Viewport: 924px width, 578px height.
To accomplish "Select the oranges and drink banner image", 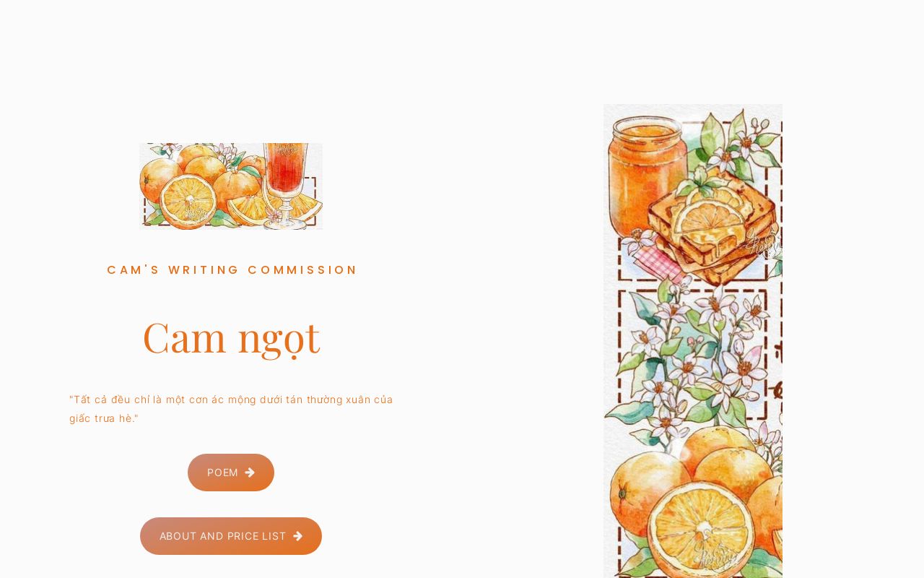I will [x=231, y=186].
